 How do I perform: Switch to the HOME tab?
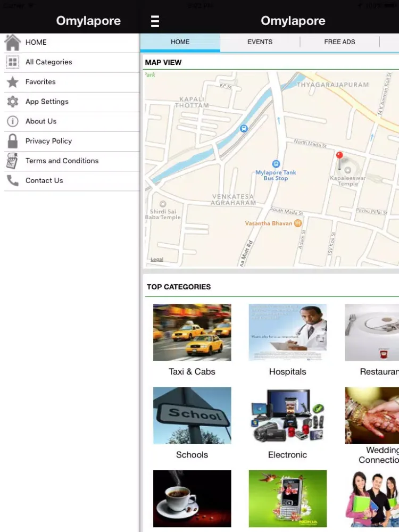click(x=180, y=42)
